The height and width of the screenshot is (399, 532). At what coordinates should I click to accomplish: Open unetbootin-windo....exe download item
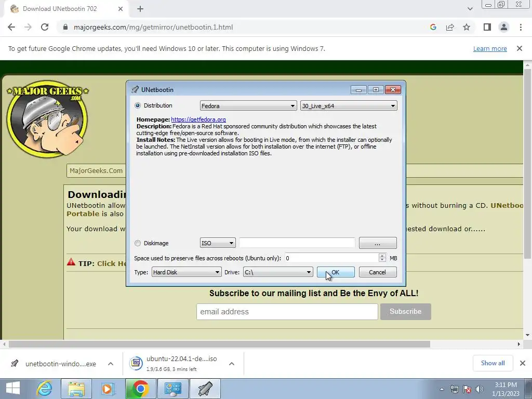54,364
